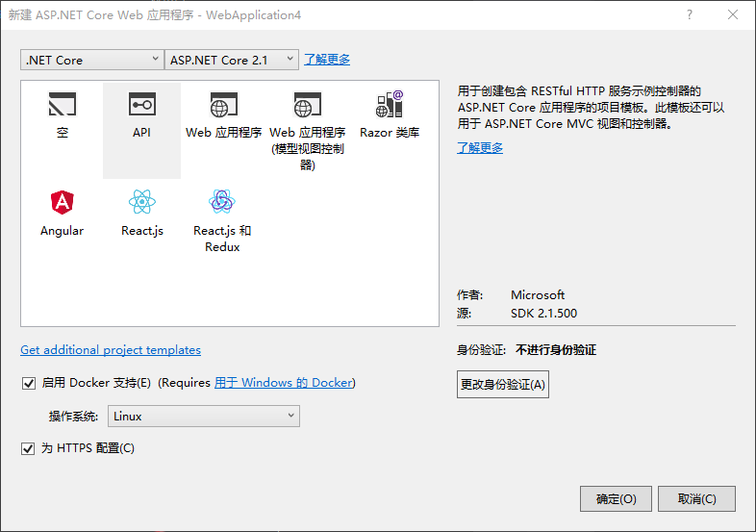
Task: Select the Empty (空) project template icon
Action: [63, 104]
